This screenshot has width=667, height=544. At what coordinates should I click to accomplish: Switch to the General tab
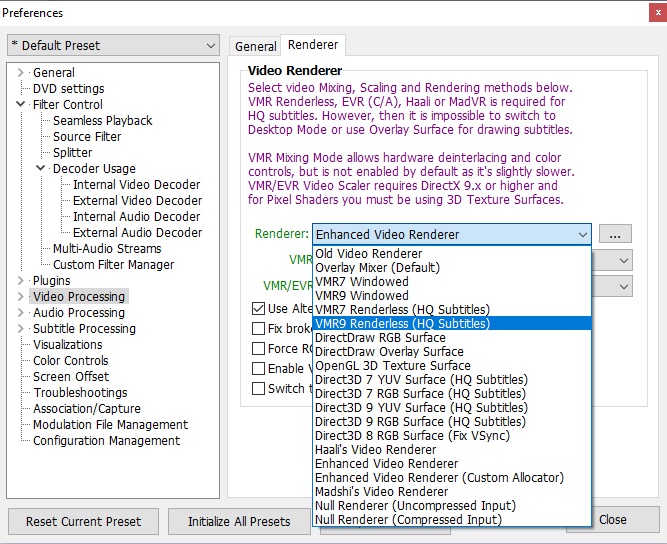pyautogui.click(x=255, y=46)
